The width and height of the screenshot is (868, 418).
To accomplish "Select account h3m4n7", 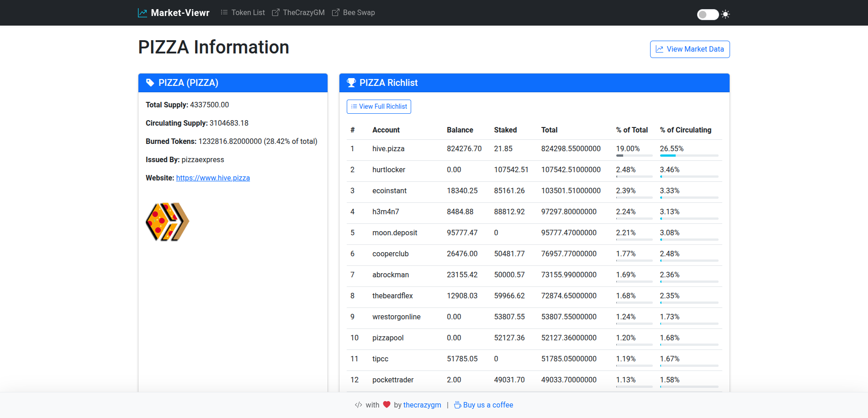I will 386,212.
